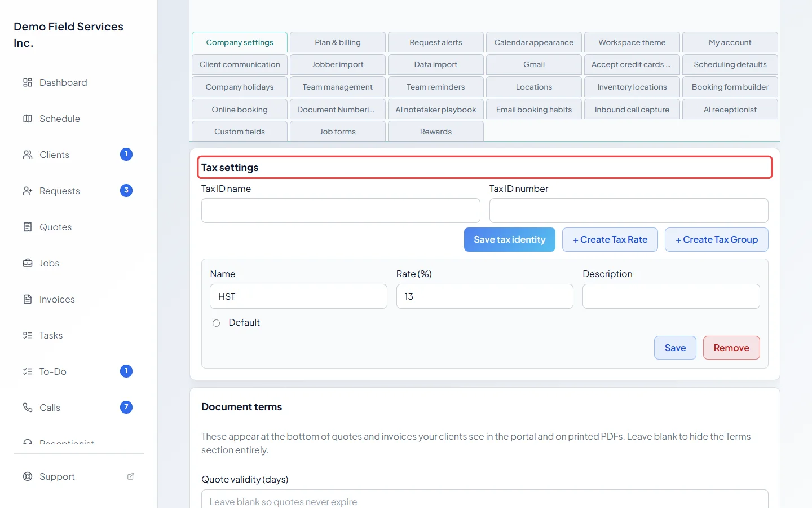Click the Jobs briefcase icon

click(x=28, y=263)
